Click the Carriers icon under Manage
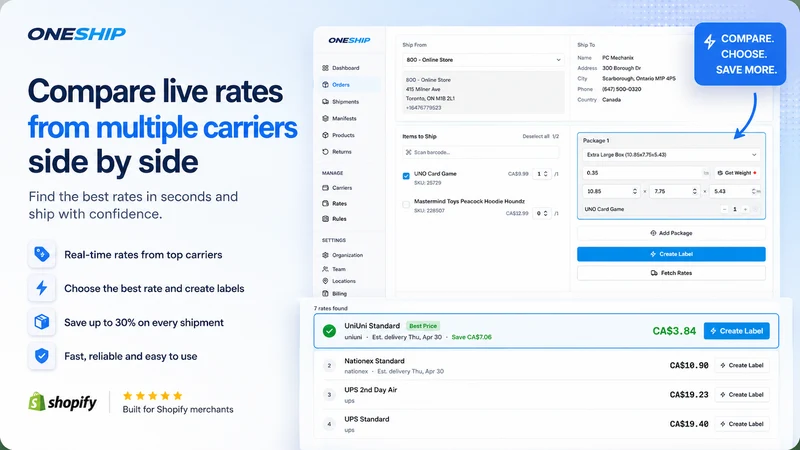 pyautogui.click(x=326, y=188)
